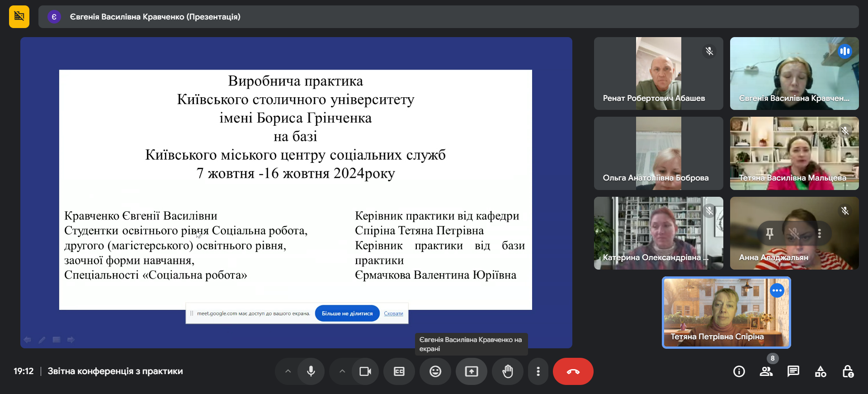Click "Більше не ділитися" button
The height and width of the screenshot is (394, 868).
[x=347, y=313]
